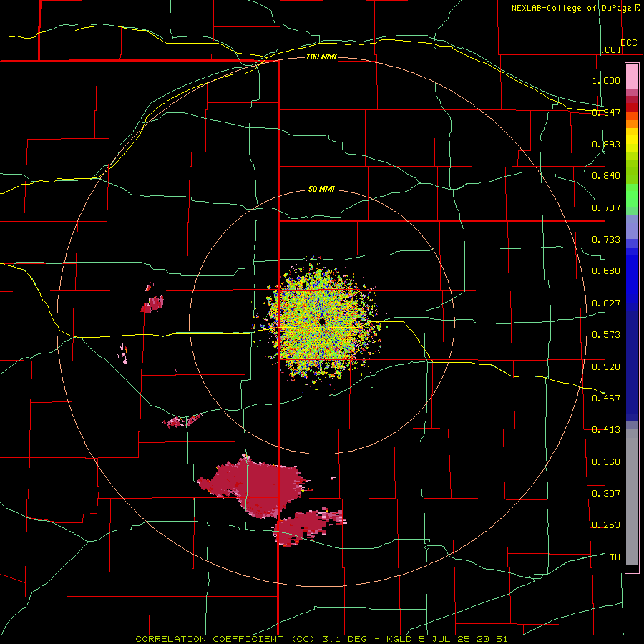Click the 0.253 scale value
The height and width of the screenshot is (644, 644).
tap(606, 525)
